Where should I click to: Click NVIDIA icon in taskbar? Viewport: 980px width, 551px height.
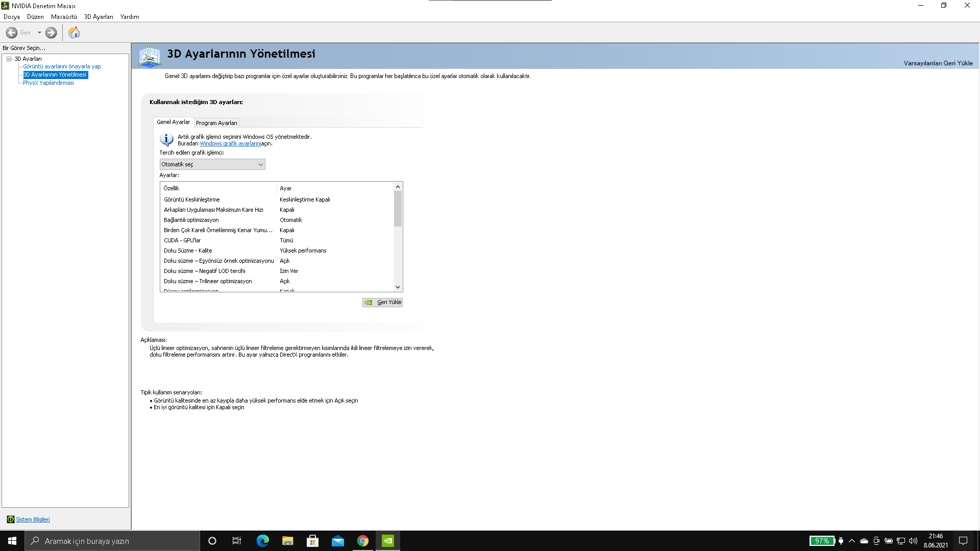pyautogui.click(x=388, y=541)
